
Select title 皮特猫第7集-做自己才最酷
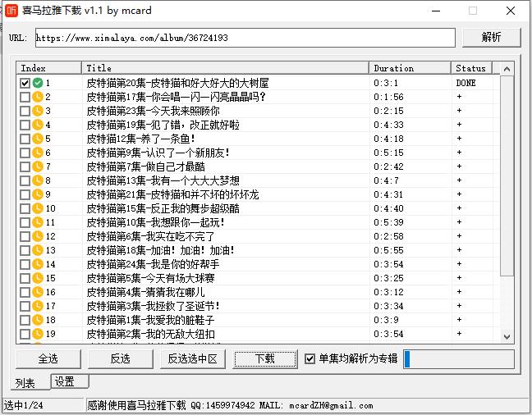pyautogui.click(x=145, y=166)
